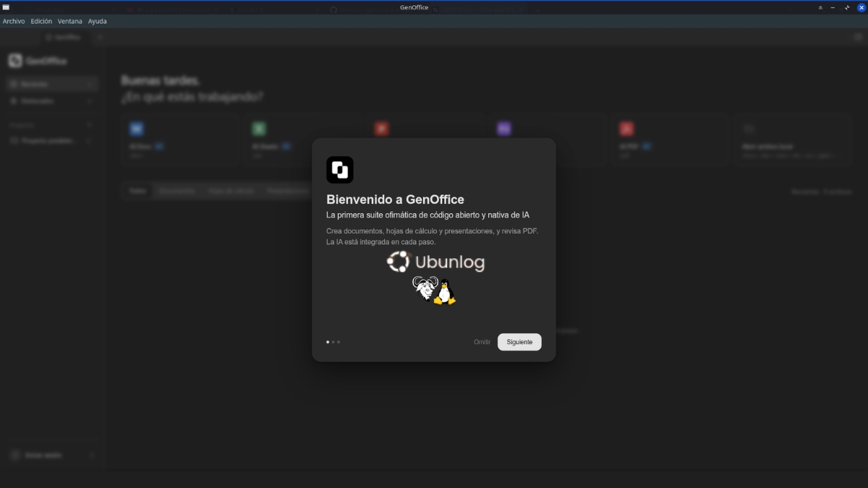Click the blue AI Docs card icon
868x488 pixels.
pos(137,129)
